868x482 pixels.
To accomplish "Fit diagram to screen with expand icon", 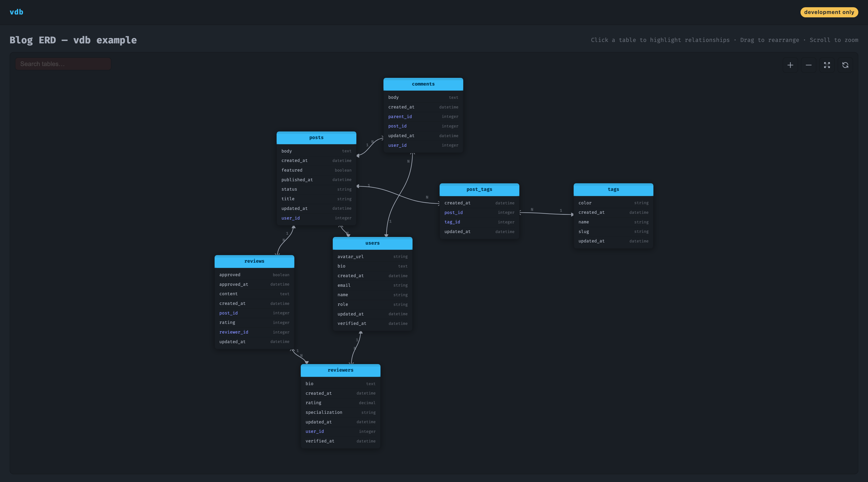I will click(827, 65).
